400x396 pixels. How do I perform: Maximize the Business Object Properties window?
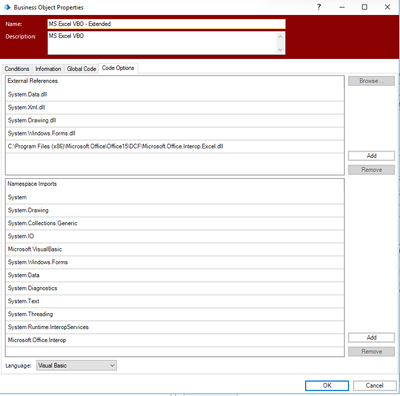(365, 7)
